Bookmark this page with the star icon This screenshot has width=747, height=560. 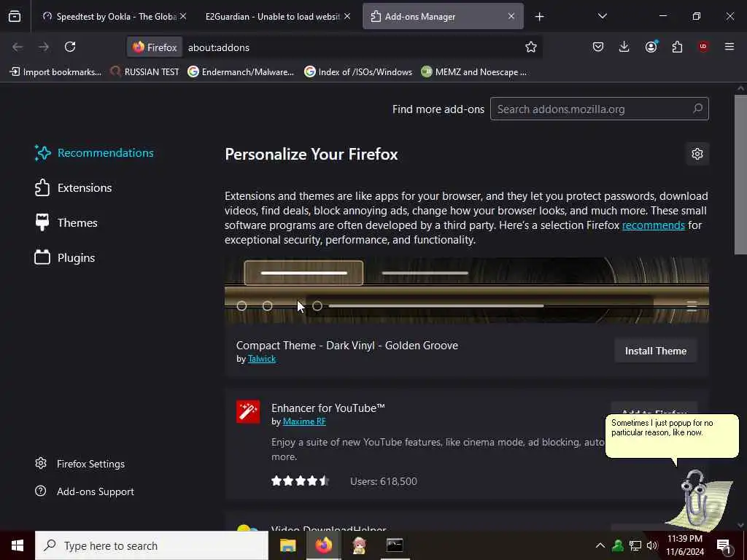pyautogui.click(x=531, y=47)
